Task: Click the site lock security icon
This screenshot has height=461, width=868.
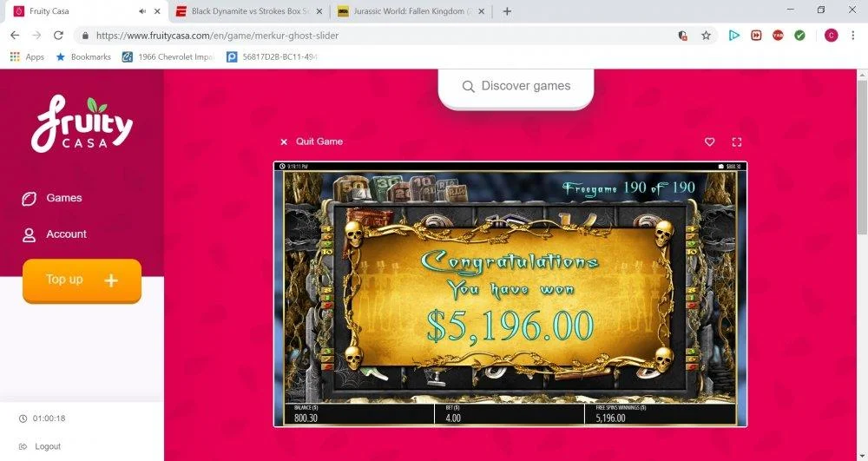Action: (85, 36)
